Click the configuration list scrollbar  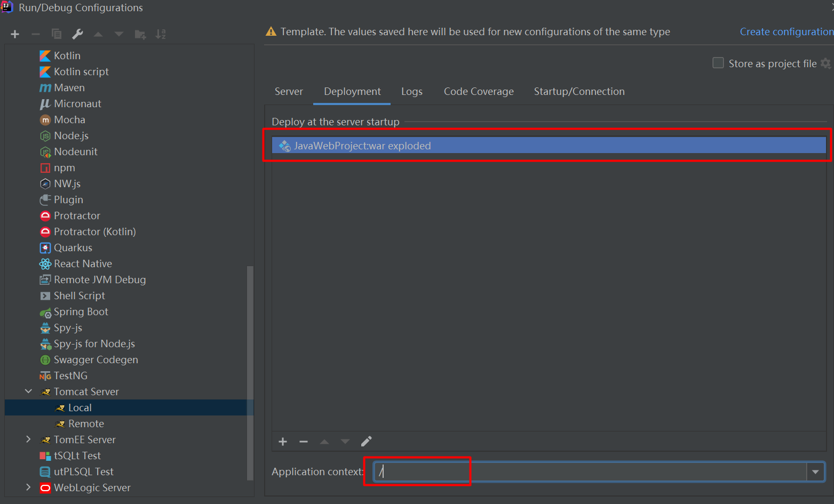point(250,373)
